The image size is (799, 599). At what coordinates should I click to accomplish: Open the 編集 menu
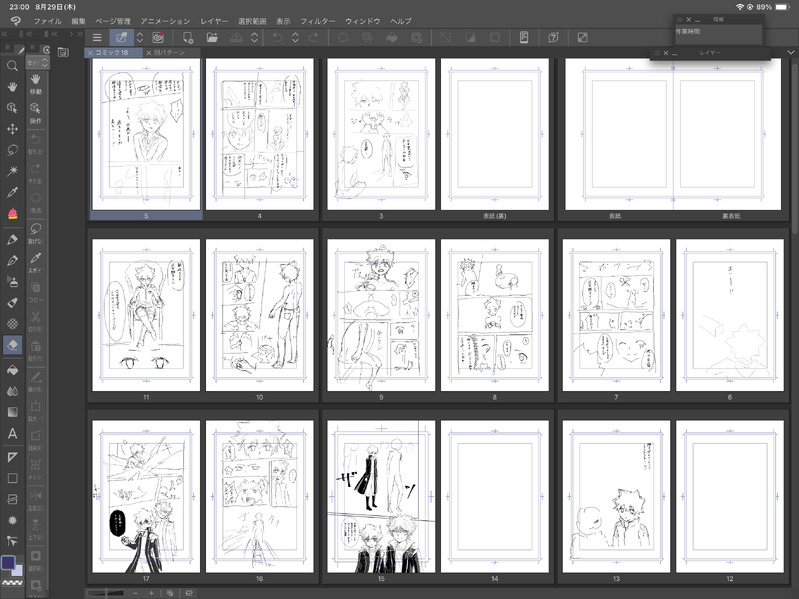click(78, 21)
